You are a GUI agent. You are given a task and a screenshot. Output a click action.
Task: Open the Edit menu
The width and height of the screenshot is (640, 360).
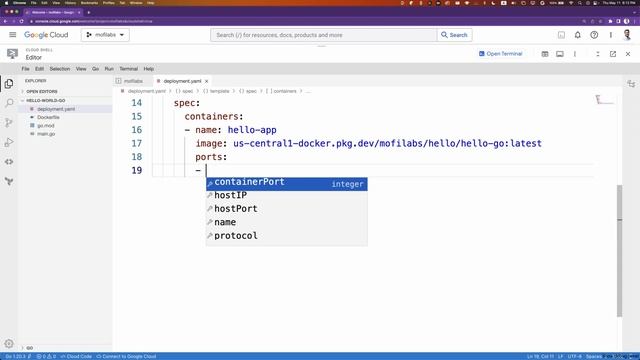click(39, 69)
